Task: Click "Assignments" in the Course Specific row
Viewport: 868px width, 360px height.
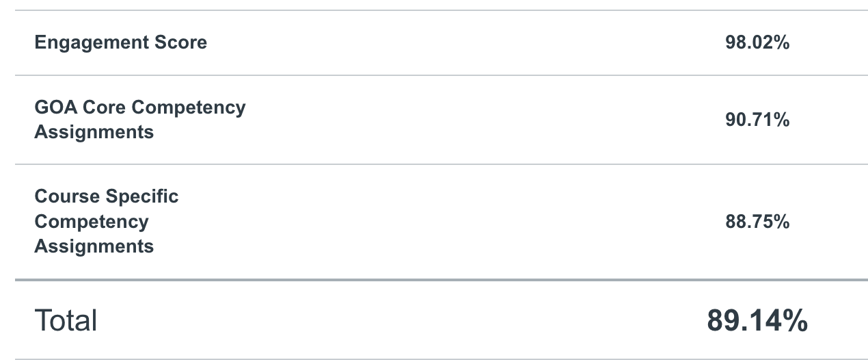Action: point(94,246)
